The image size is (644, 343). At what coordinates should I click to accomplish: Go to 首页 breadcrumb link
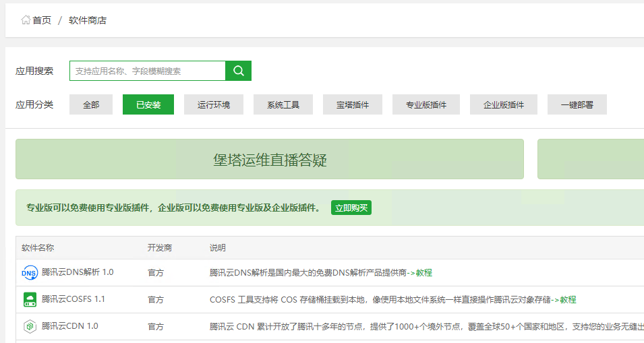coord(42,20)
